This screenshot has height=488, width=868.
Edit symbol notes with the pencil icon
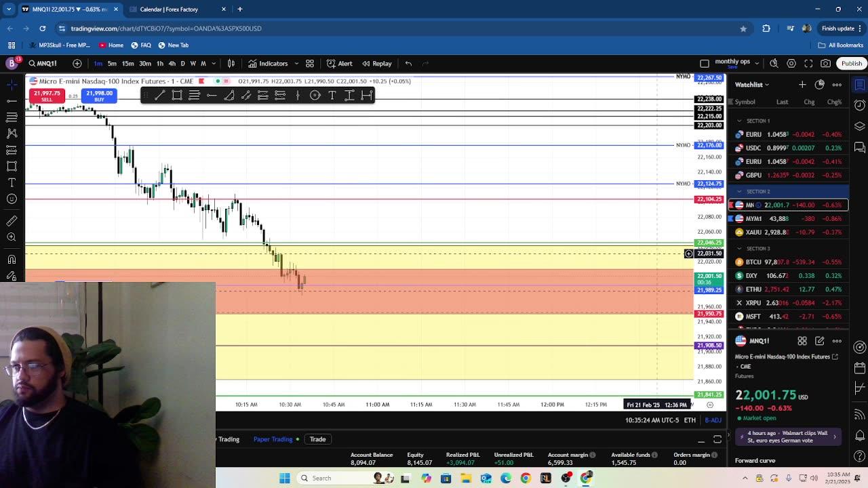click(820, 341)
